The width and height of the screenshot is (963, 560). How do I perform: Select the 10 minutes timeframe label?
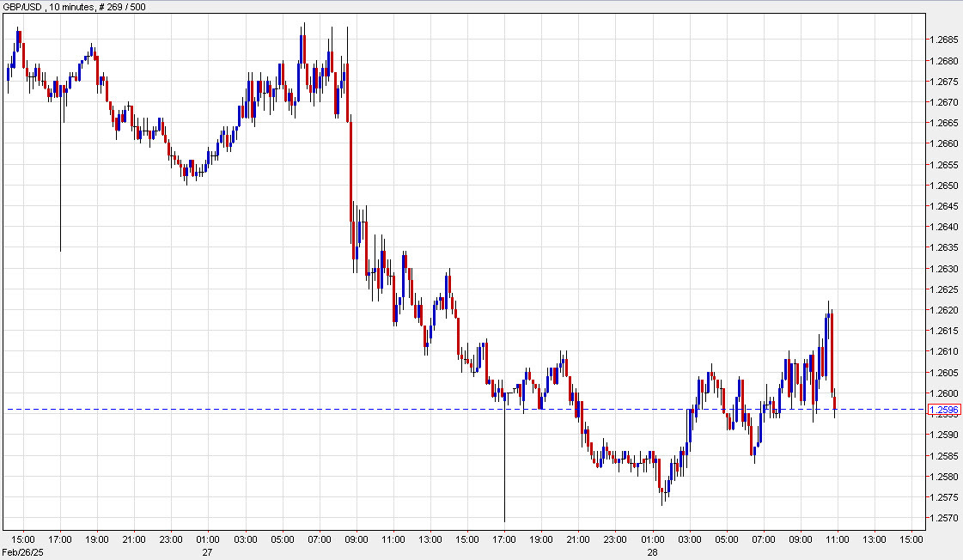(x=73, y=6)
